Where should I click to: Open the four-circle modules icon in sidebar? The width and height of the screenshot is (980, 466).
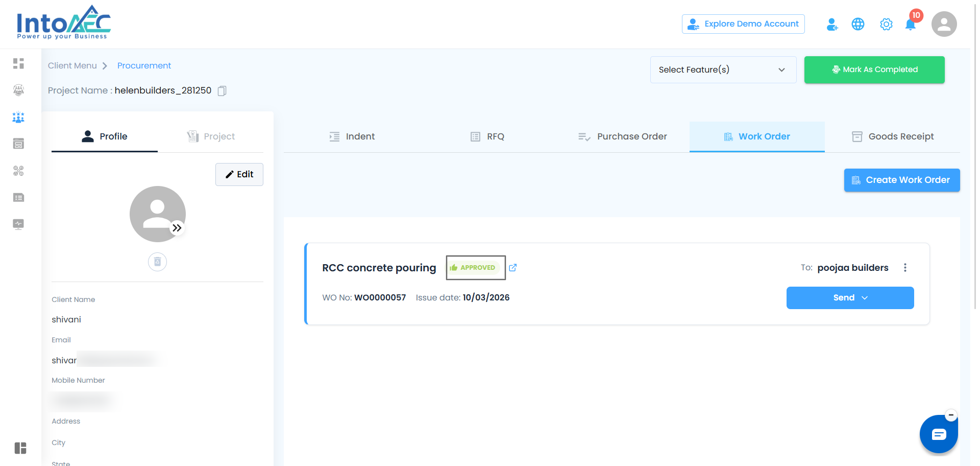tap(19, 171)
